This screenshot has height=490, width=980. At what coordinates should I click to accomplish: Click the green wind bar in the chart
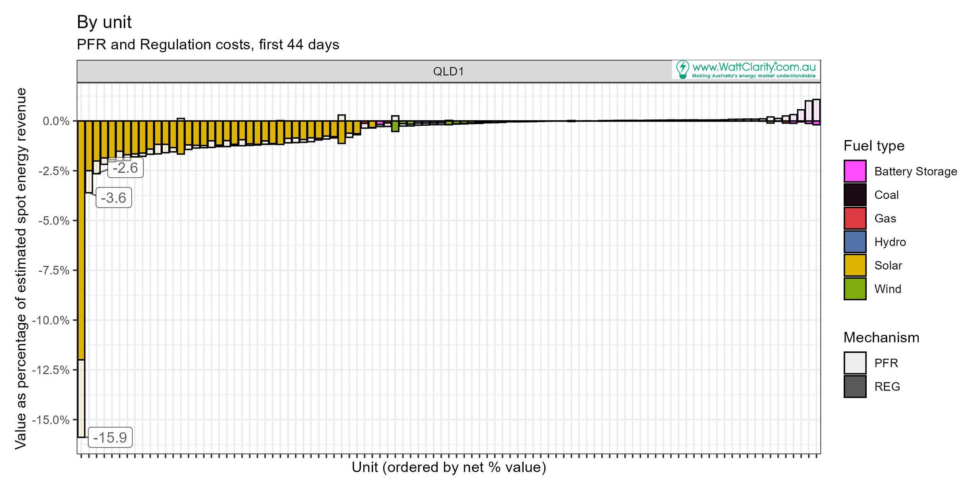click(395, 126)
